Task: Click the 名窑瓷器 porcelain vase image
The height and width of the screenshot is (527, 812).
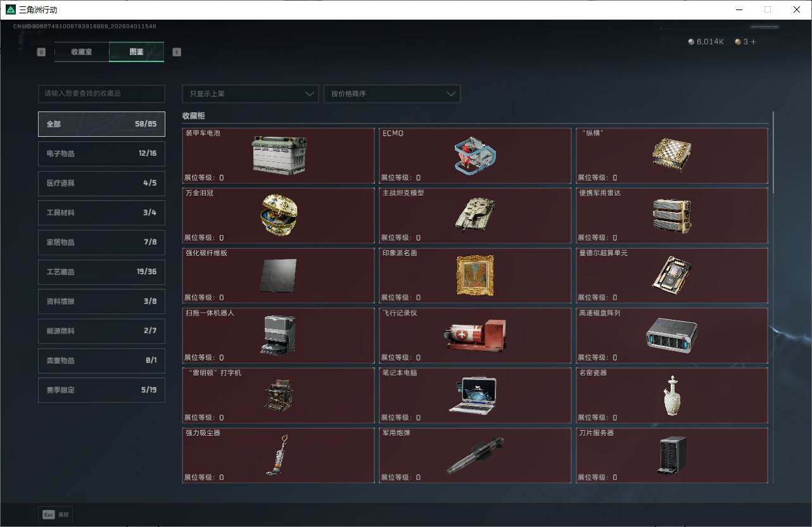Action: pos(671,395)
